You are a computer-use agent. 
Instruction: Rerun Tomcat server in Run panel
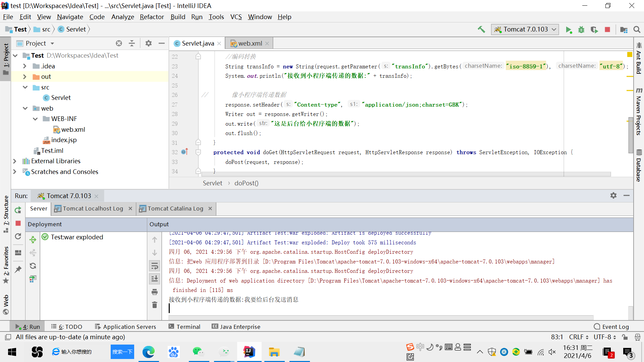point(18,210)
